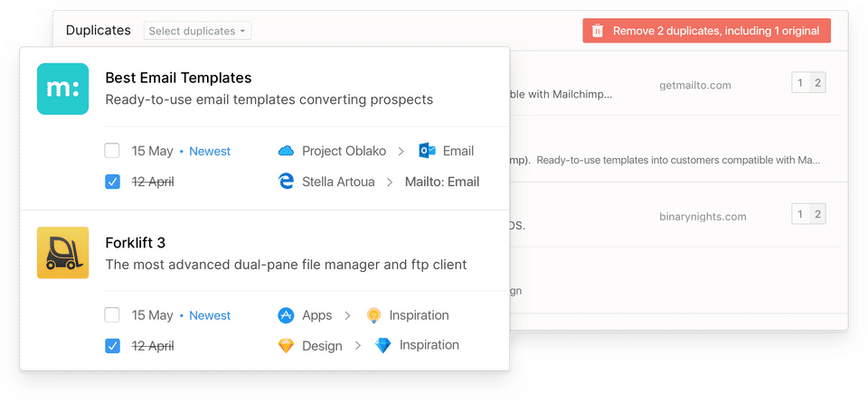The image size is (868, 411).
Task: Open the getmailto.com link
Action: [694, 85]
